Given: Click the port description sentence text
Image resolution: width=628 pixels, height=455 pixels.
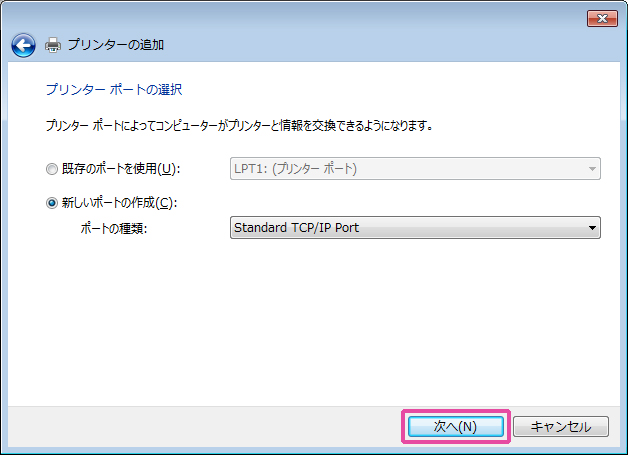Looking at the screenshot, I should point(240,126).
